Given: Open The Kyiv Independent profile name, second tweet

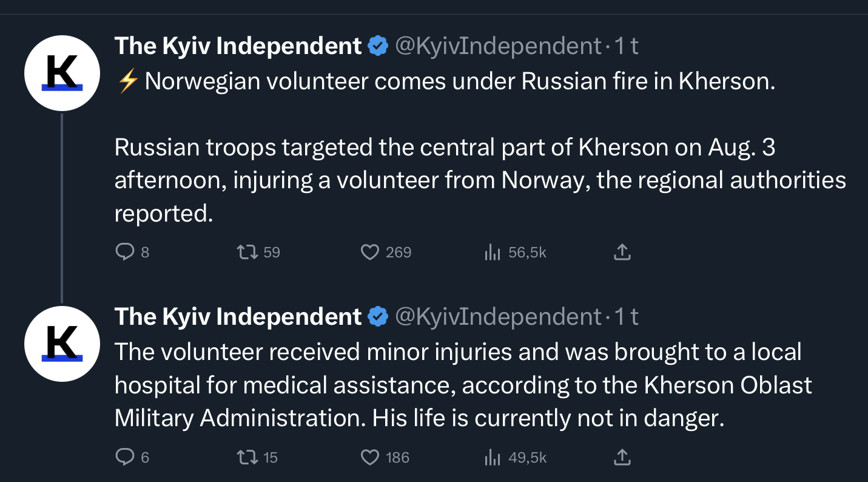Looking at the screenshot, I should tap(238, 317).
